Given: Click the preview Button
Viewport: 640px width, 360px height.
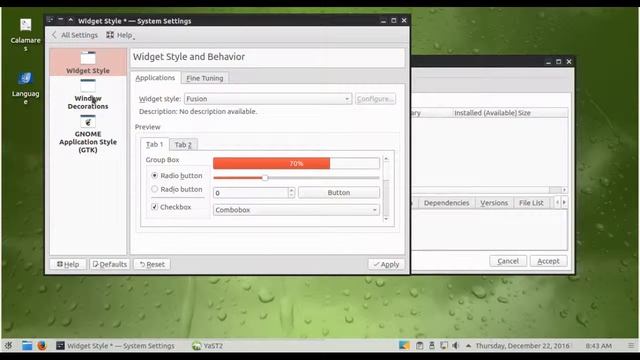Looking at the screenshot, I should [x=339, y=193].
